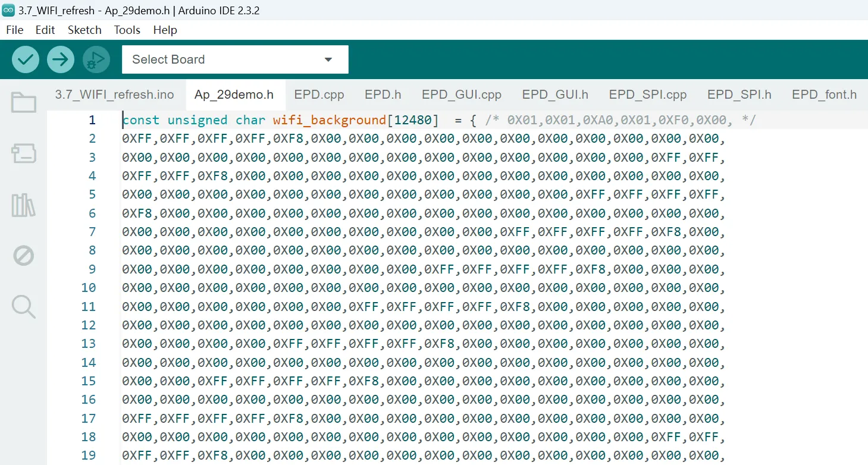Viewport: 868px width, 465px height.
Task: Switch to the EPD.cpp tab
Action: click(319, 95)
